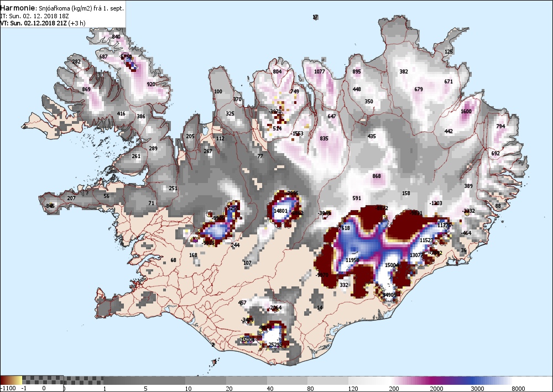Viewport: 553px width, 392px height.
Task: Click the legend label -1100
Action: 8,389
